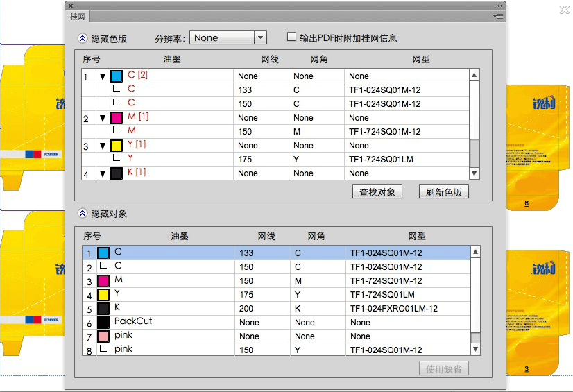Click pink swatch in lower list
Screen dimensions: 573x392
pyautogui.click(x=103, y=336)
